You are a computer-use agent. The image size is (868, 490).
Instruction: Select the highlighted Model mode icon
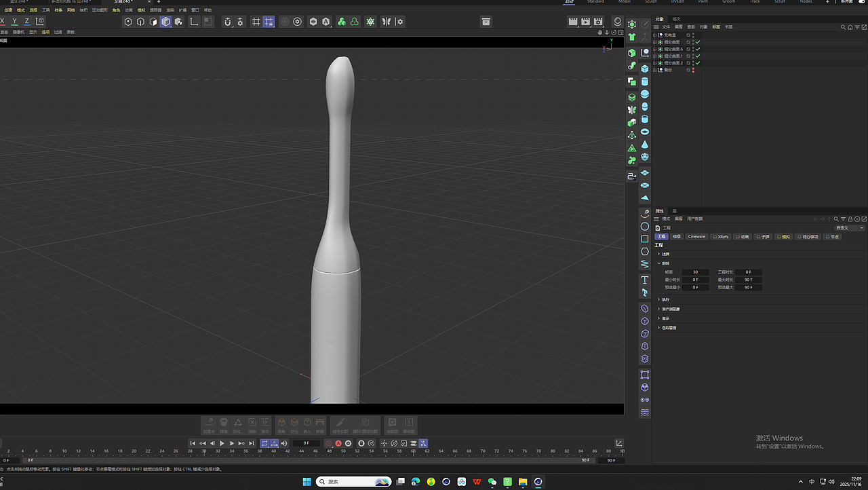[x=165, y=22]
